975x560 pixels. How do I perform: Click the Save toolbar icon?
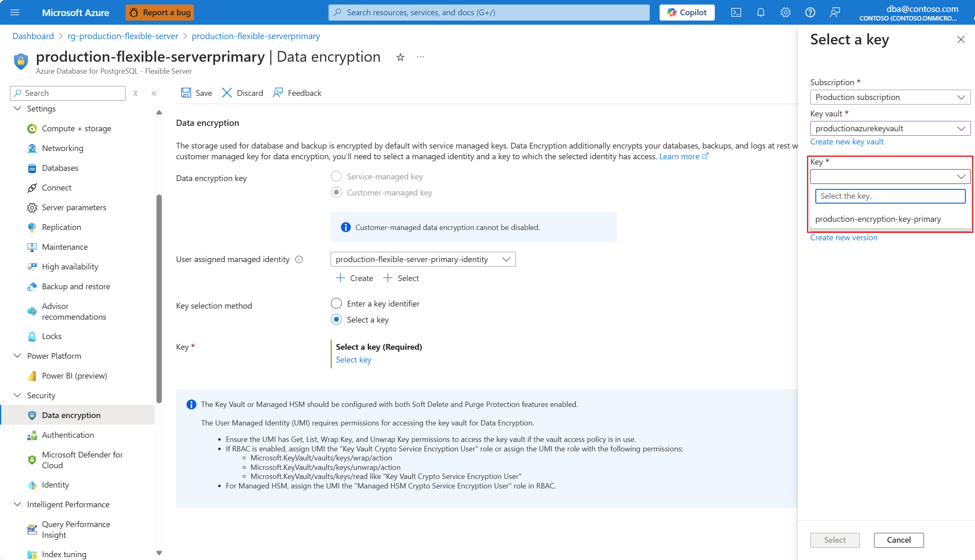[186, 93]
